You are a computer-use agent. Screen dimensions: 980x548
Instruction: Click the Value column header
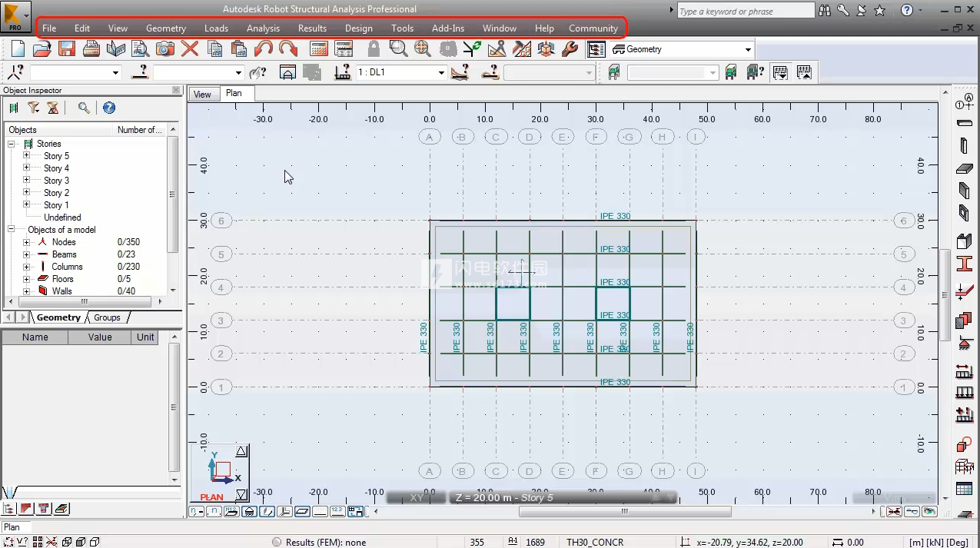(100, 337)
